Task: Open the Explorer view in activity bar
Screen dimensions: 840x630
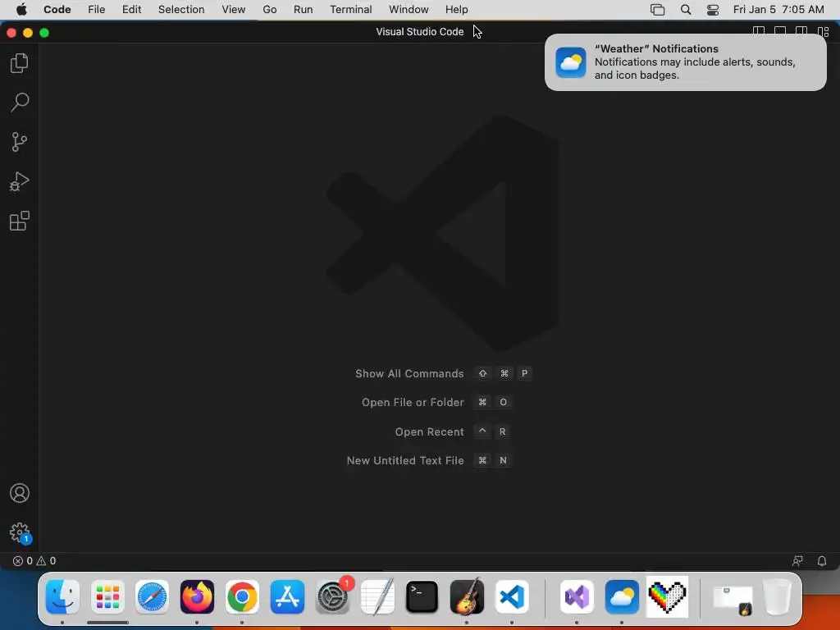Action: pos(20,63)
